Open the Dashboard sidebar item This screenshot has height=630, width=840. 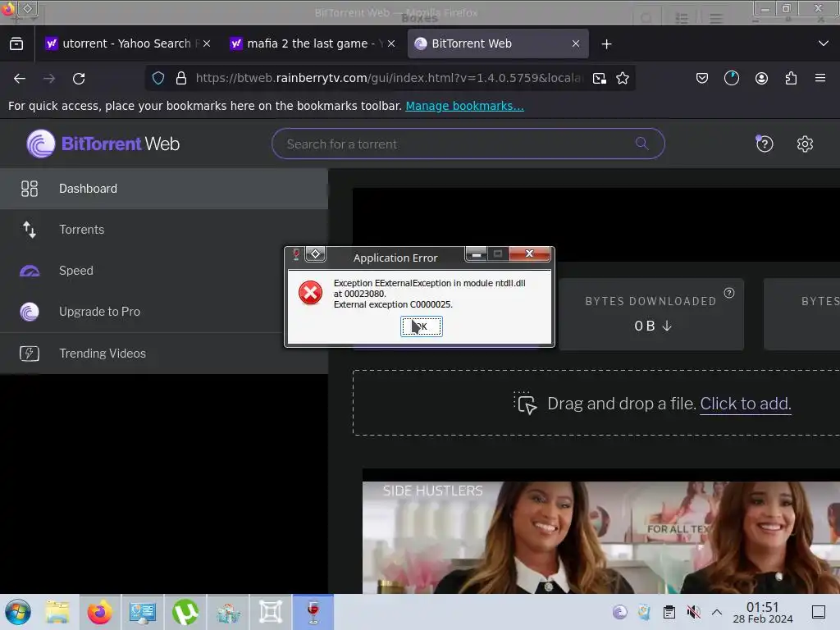(x=164, y=189)
